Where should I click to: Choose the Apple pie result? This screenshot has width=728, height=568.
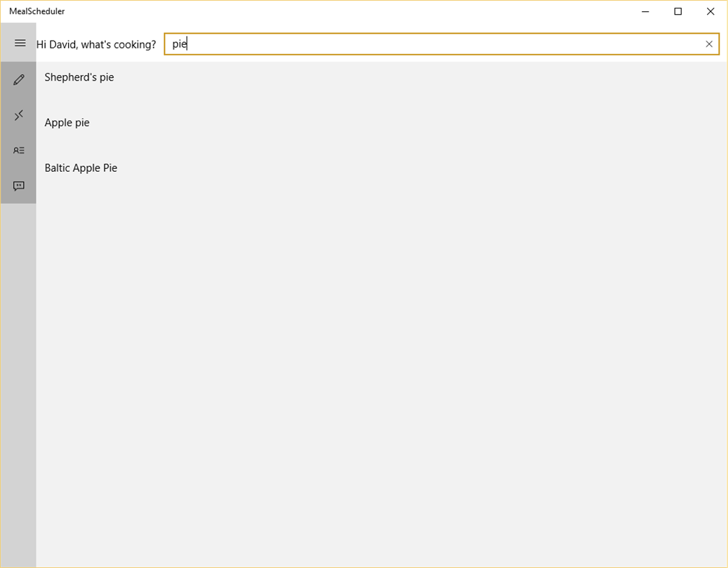[x=67, y=123]
